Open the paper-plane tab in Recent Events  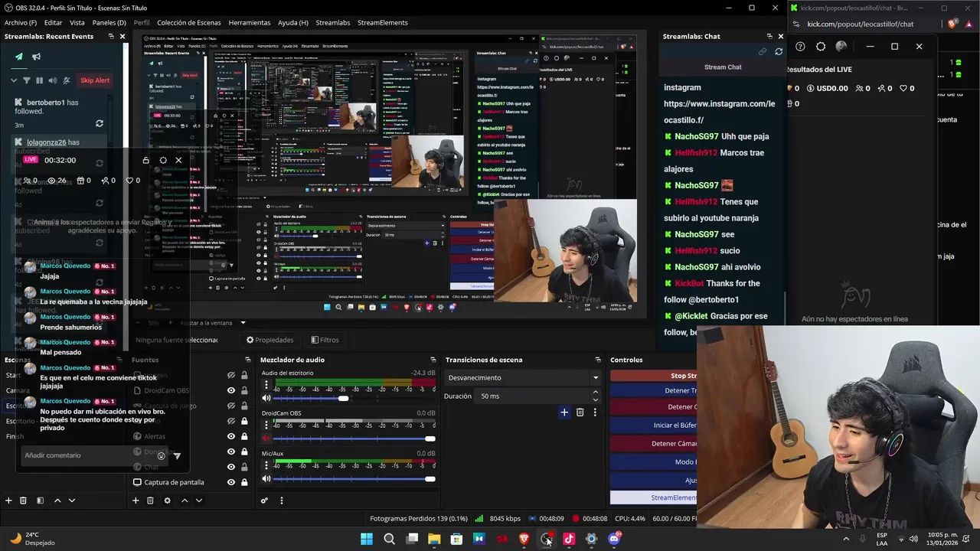point(18,57)
